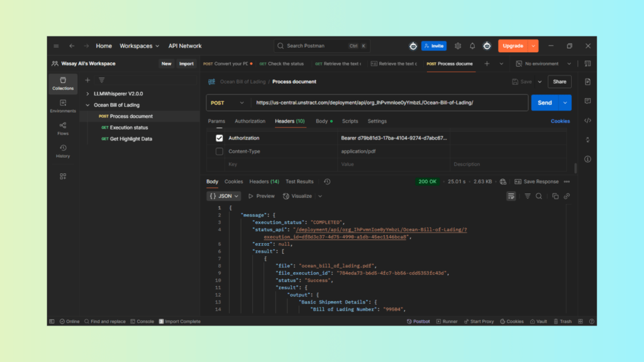Open the History sidebar icon

pos(63,151)
